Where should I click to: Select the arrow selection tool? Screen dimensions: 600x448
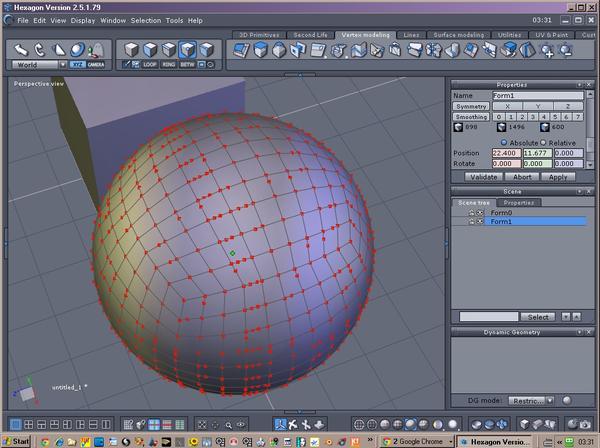pos(21,49)
